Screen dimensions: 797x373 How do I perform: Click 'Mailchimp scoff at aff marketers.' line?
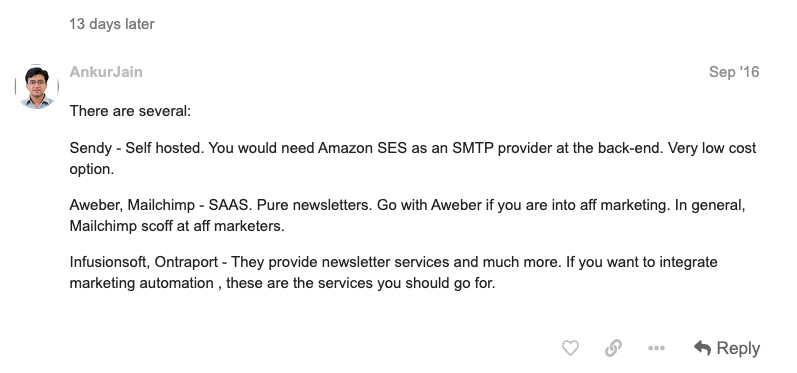[177, 226]
